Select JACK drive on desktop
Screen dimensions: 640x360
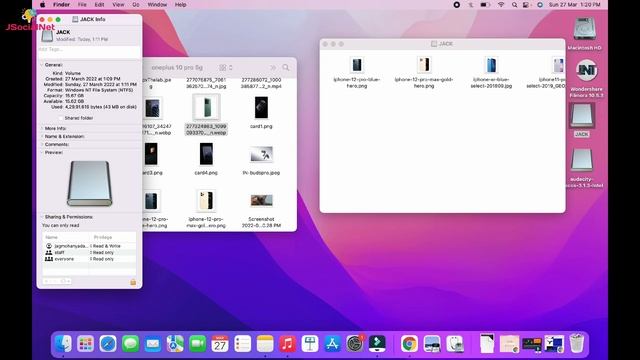[582, 119]
